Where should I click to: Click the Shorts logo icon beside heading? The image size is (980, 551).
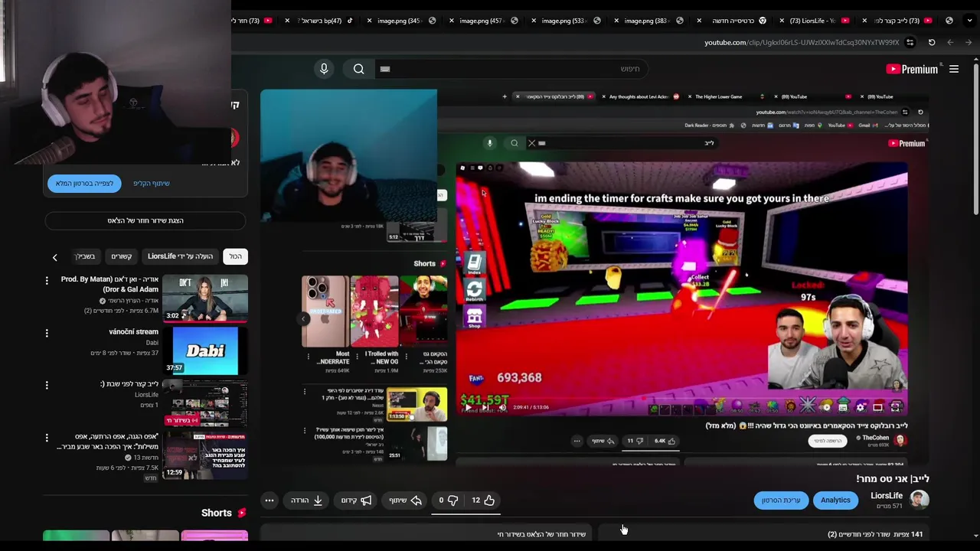coord(242,513)
